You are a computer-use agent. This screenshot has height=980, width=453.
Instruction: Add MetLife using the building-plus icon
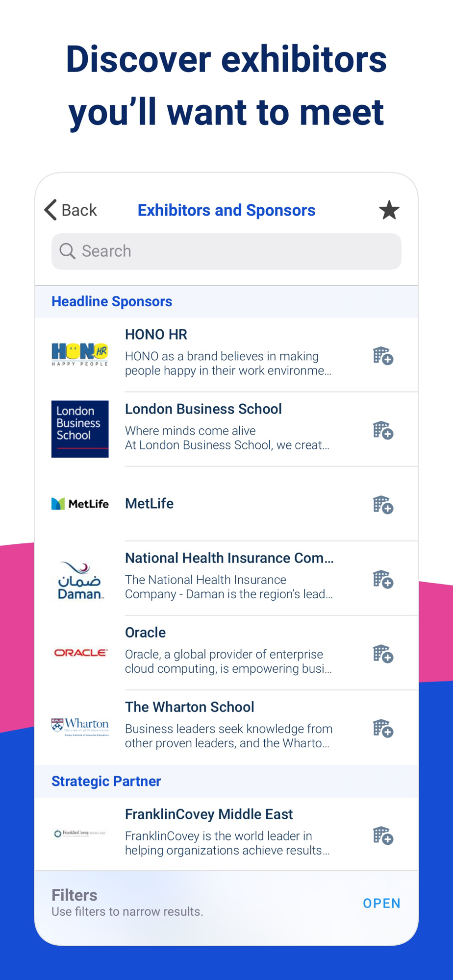(x=383, y=505)
